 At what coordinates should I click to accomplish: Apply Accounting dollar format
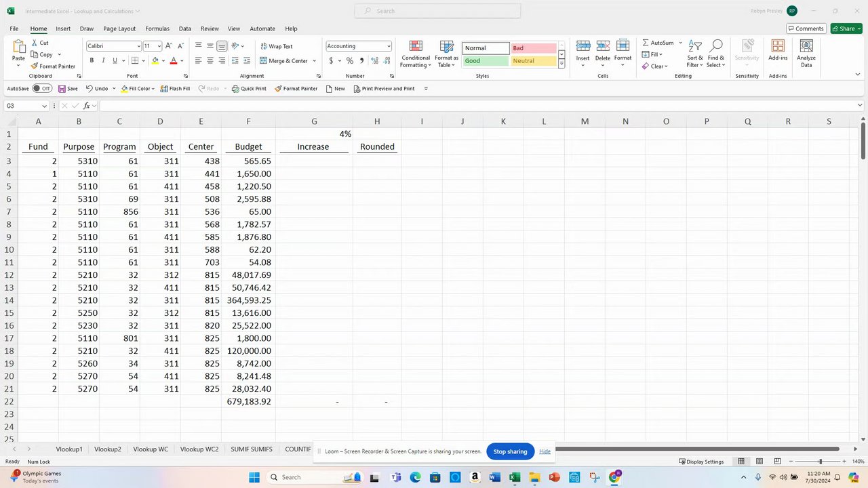331,60
